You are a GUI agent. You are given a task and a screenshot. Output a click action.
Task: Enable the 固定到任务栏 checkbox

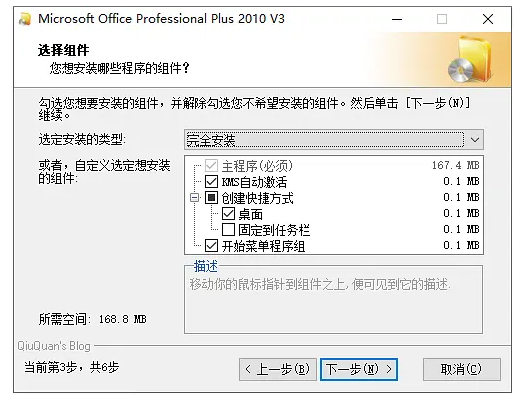[x=228, y=230]
